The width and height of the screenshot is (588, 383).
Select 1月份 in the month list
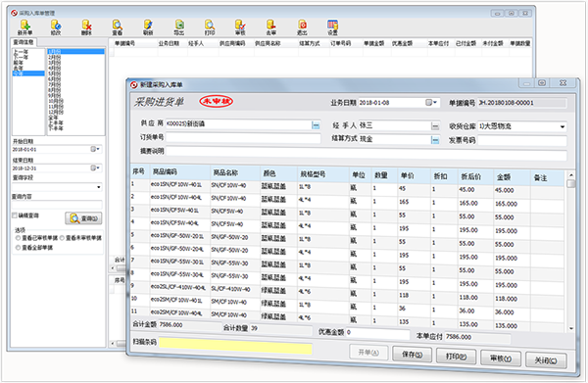click(75, 51)
